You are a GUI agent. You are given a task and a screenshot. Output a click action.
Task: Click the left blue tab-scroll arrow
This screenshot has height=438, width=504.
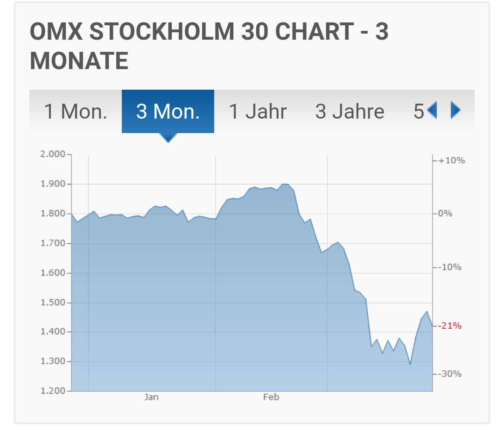[x=432, y=110]
